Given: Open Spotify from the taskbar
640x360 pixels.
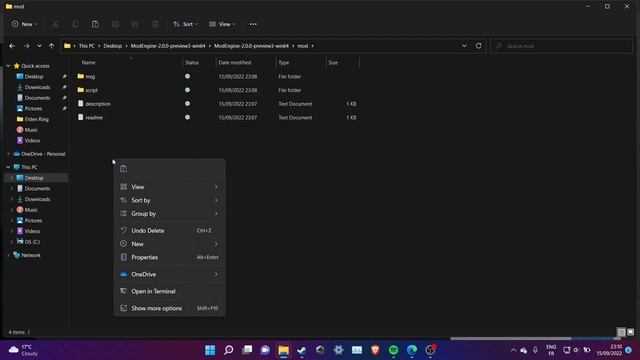Looking at the screenshot, I should click(393, 350).
